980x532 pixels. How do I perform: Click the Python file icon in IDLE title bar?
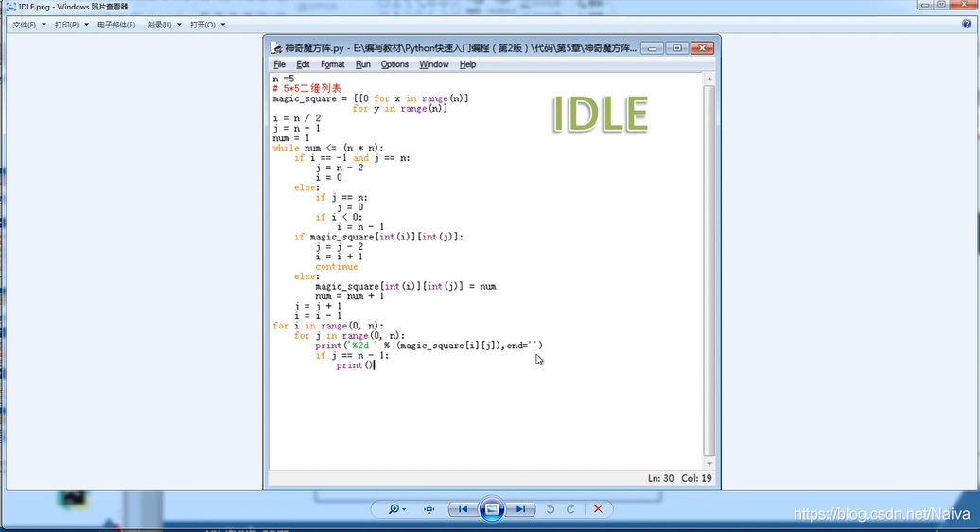pyautogui.click(x=275, y=48)
